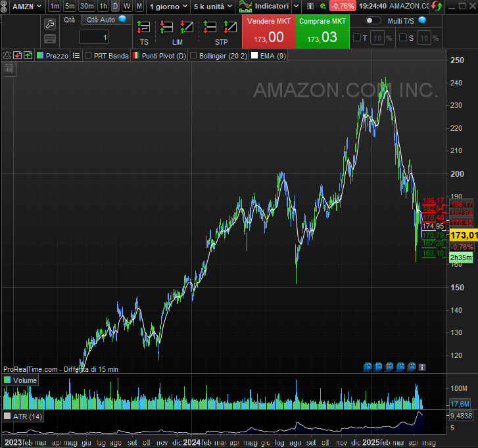
Task: Click the chain link icon in top-left corner
Action: pos(4,6)
